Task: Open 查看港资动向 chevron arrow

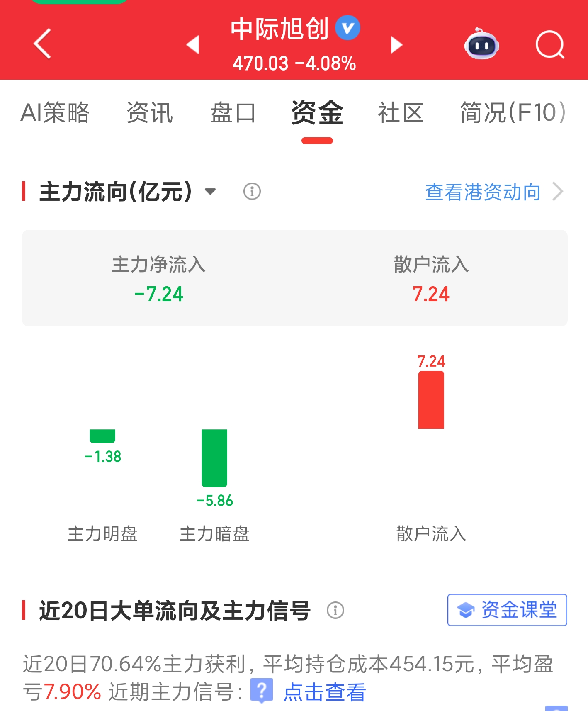Action: (x=558, y=192)
